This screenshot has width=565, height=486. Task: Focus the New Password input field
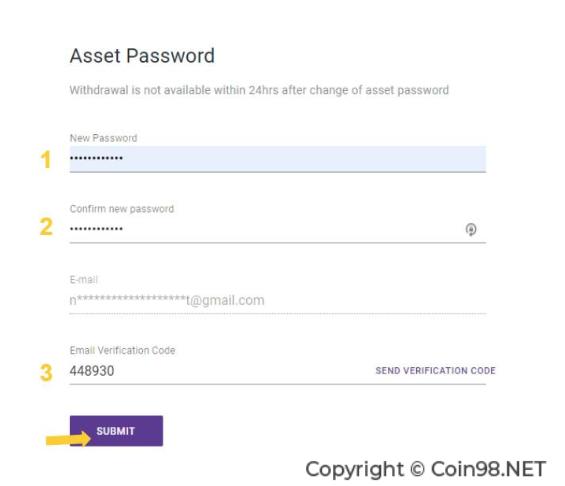pyautogui.click(x=277, y=159)
